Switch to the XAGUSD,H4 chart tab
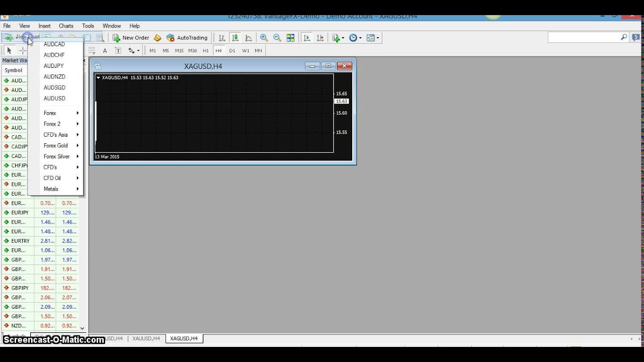Viewport: 644px width, 362px height. coord(184,338)
